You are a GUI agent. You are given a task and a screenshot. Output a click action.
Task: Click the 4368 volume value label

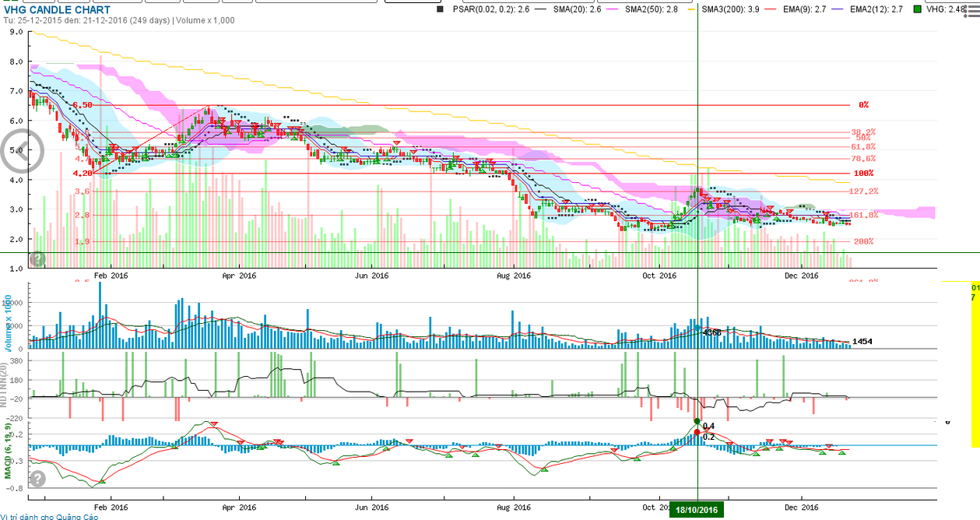[712, 332]
